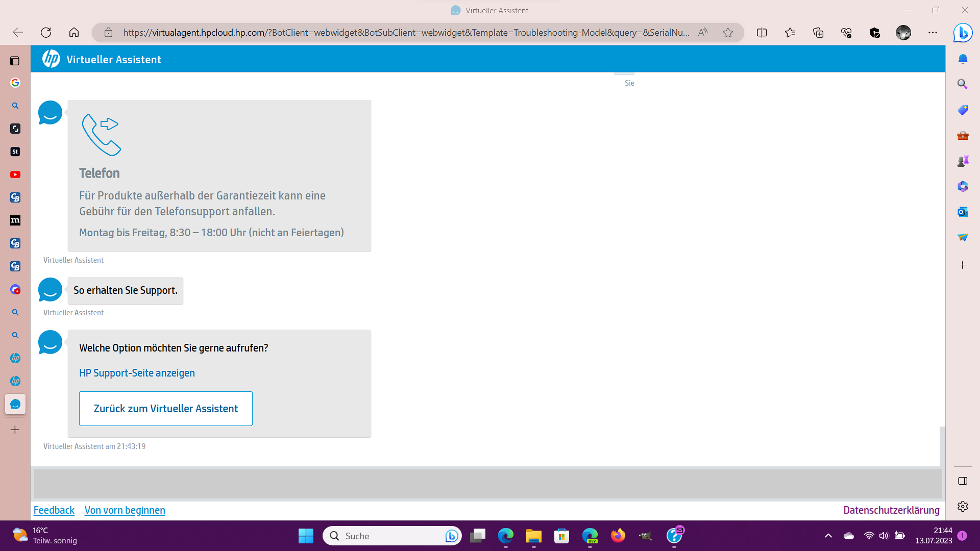
Task: Add page to favorites with the star icon
Action: [x=728, y=33]
